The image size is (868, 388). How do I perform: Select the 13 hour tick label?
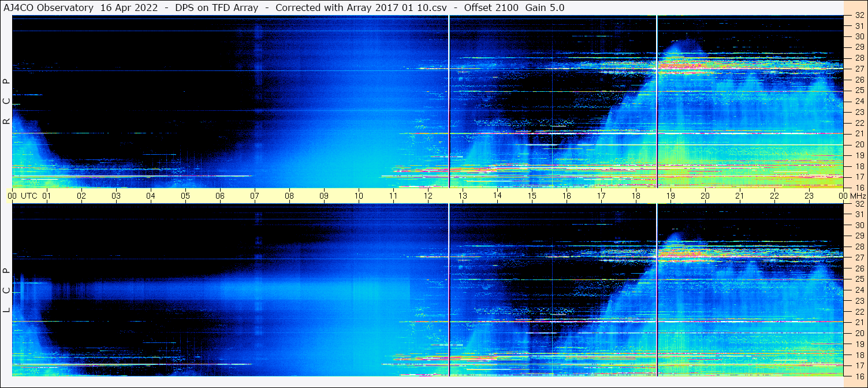463,196
